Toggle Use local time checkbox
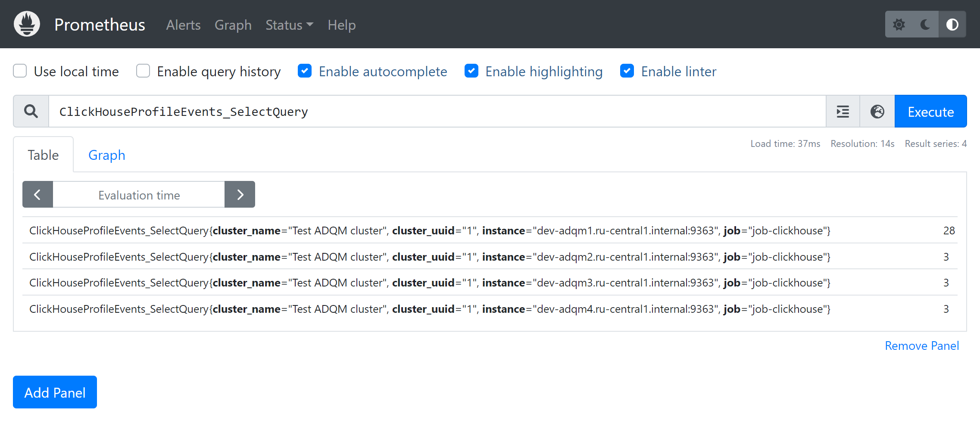Viewport: 980px width, 439px height. [x=20, y=71]
